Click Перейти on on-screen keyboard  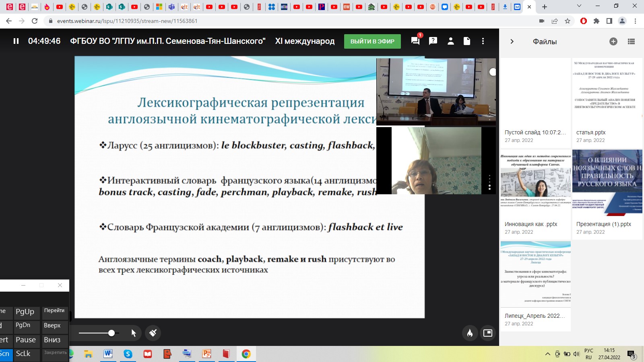pos(55,312)
